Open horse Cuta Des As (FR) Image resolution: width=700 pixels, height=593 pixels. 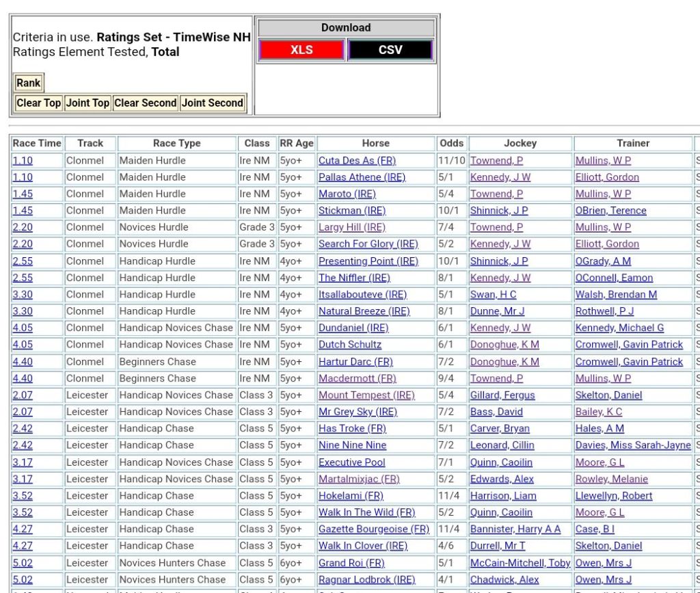pos(357,161)
